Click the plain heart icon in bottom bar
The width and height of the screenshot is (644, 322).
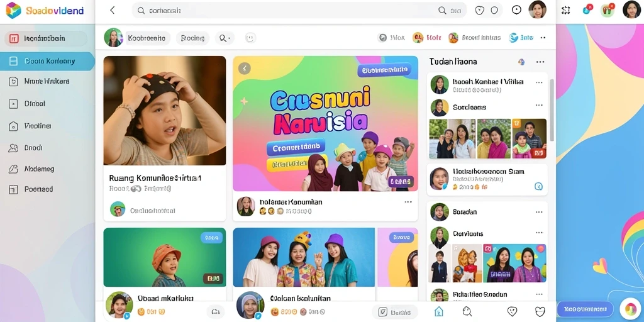(x=540, y=311)
